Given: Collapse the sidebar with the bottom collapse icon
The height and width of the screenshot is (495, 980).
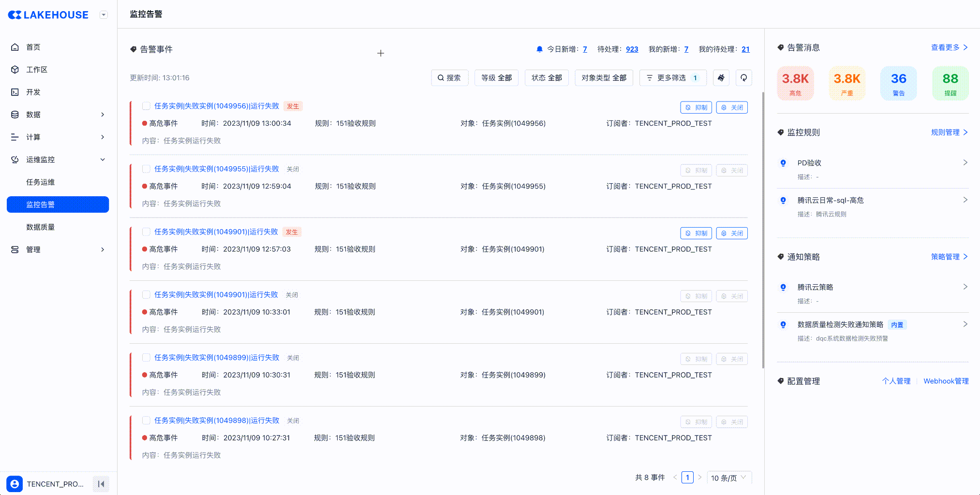Looking at the screenshot, I should pyautogui.click(x=101, y=484).
